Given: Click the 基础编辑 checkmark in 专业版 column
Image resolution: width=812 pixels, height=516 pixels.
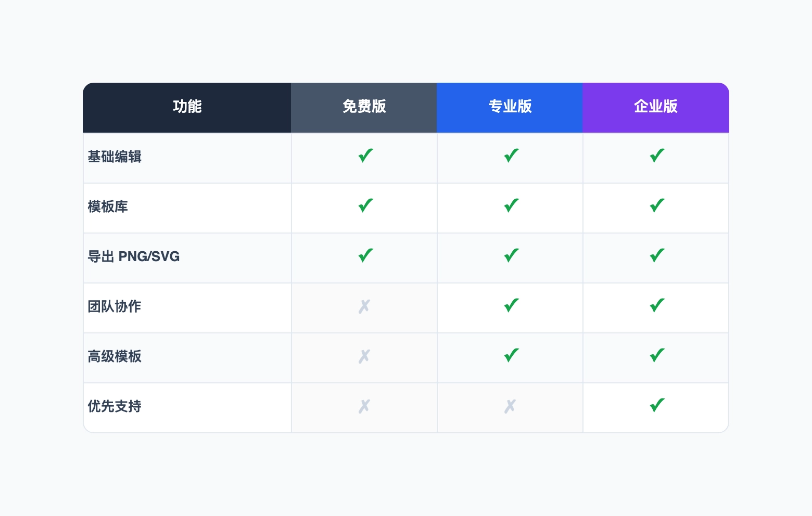Looking at the screenshot, I should point(510,155).
